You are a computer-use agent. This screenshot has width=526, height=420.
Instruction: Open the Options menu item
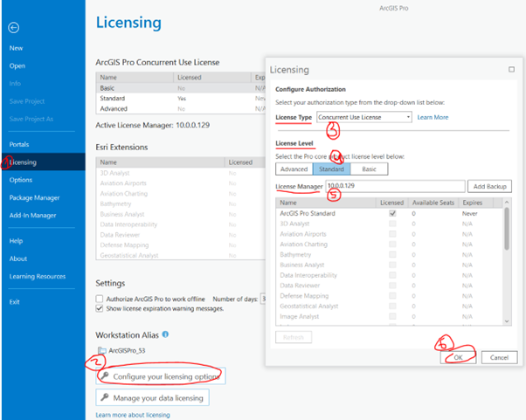(x=21, y=180)
